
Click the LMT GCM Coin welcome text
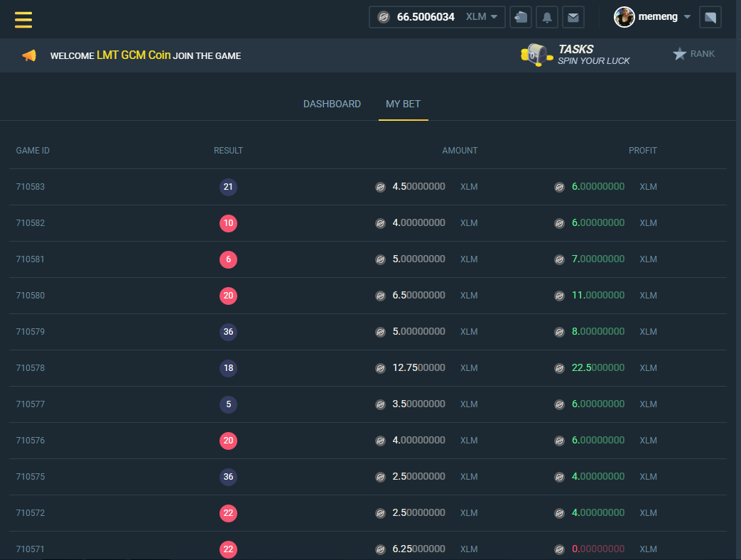coord(134,55)
